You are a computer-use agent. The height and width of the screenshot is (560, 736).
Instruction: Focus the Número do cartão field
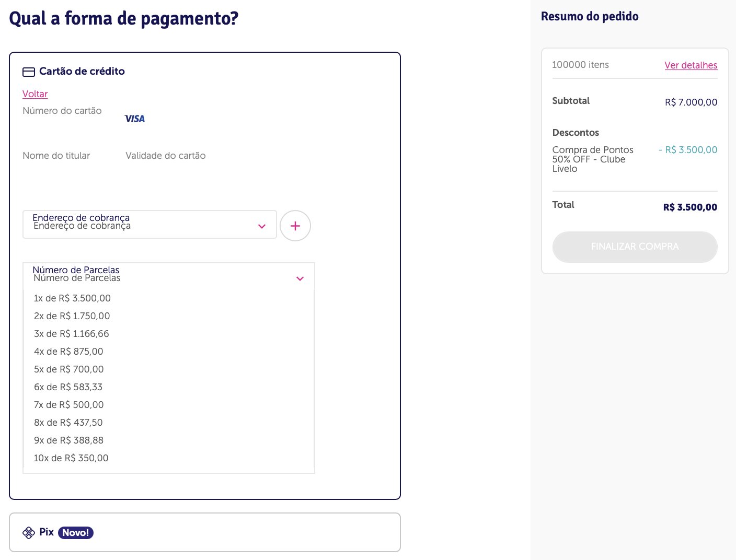tap(62, 111)
